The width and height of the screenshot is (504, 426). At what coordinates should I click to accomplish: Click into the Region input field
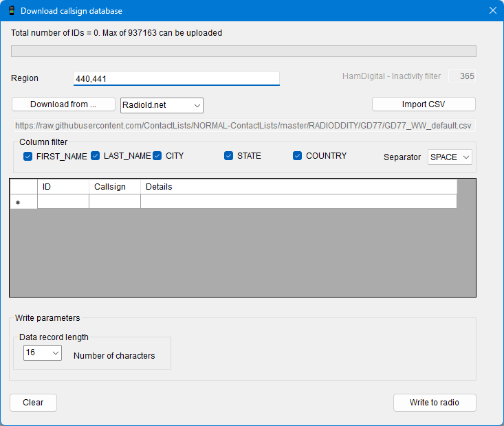176,79
